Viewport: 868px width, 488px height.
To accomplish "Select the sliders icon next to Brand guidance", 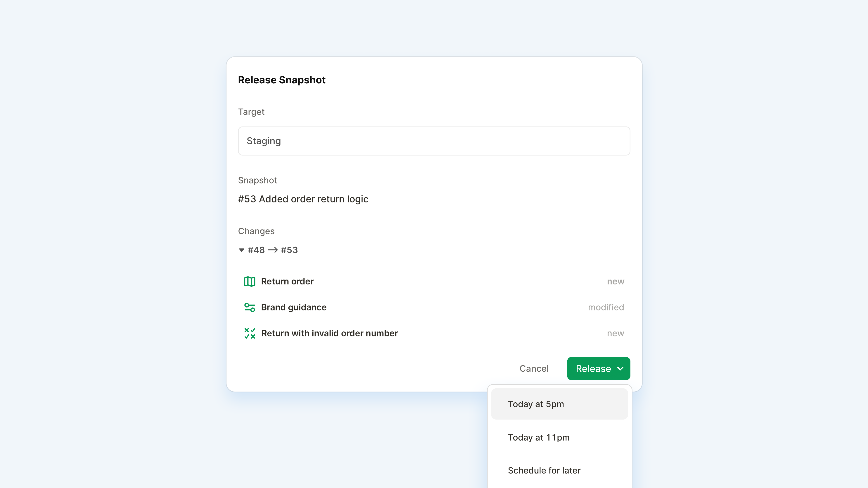I will pyautogui.click(x=250, y=307).
